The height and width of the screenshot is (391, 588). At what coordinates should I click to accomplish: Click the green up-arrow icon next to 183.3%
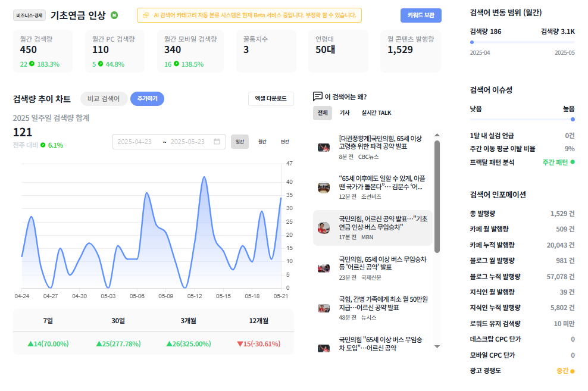pos(32,64)
